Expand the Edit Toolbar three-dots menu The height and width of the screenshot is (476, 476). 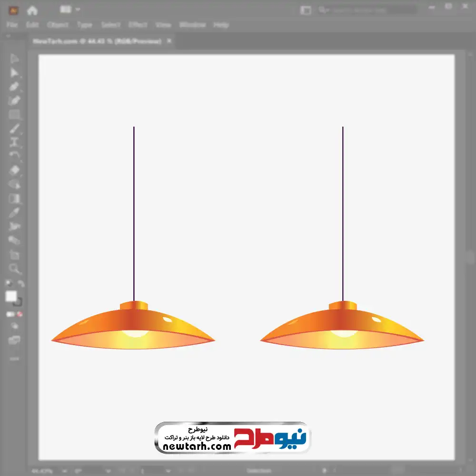coord(14,358)
